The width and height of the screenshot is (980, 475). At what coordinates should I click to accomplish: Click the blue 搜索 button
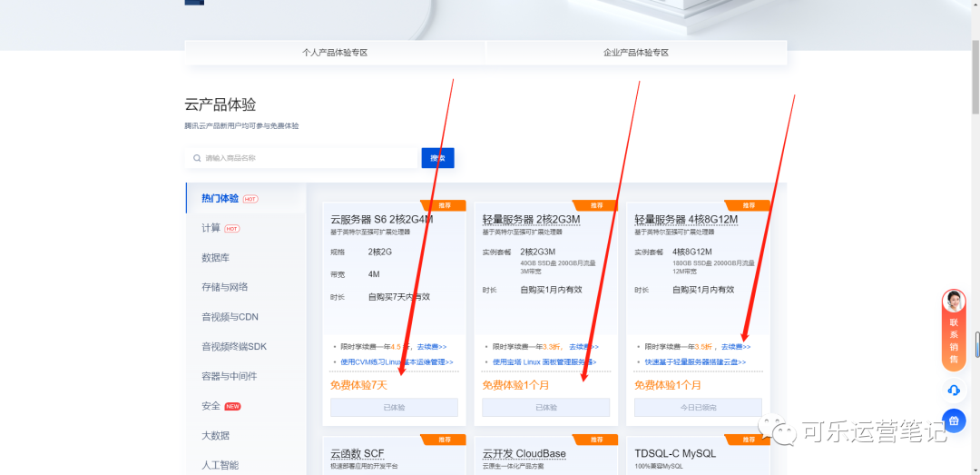[x=437, y=158]
